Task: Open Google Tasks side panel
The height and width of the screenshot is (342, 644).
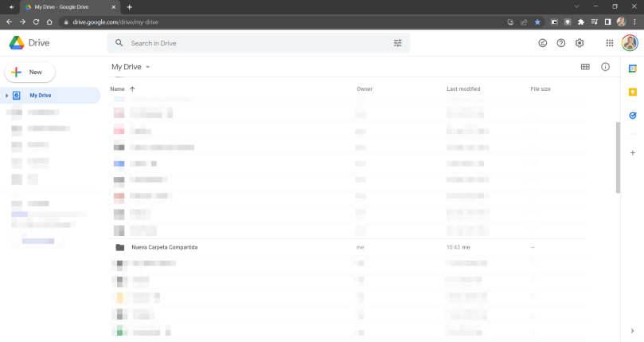Action: (633, 116)
